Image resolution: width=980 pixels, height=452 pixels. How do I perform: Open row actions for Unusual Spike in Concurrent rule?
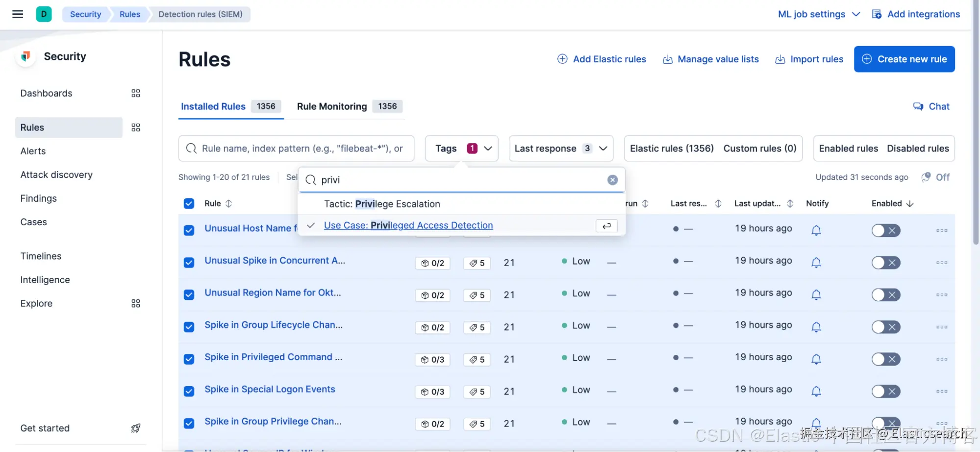tap(941, 263)
